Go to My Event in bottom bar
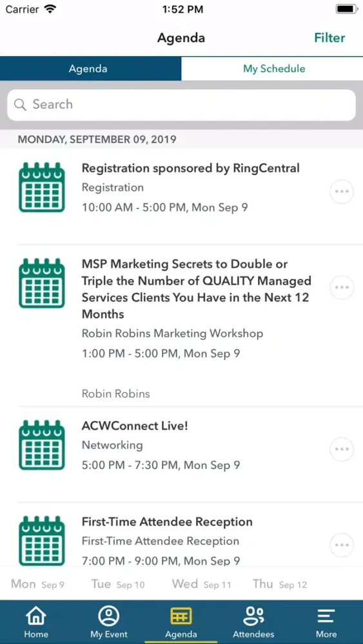Image resolution: width=363 pixels, height=644 pixels. coord(109,616)
